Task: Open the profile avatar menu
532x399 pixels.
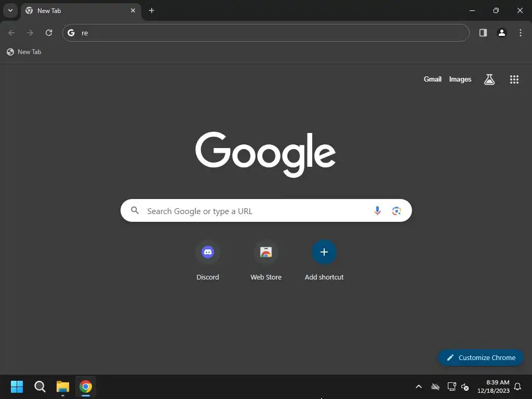Action: point(502,33)
